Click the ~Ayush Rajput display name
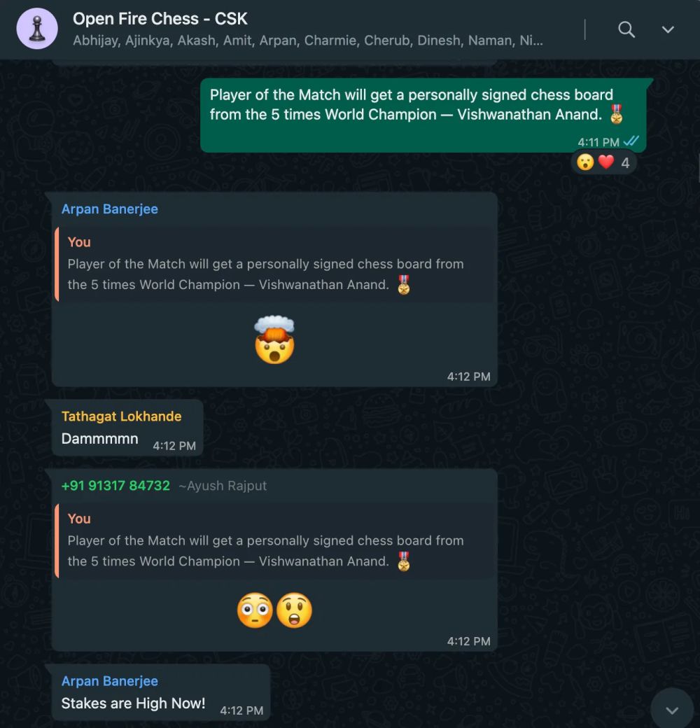700x728 pixels. [223, 486]
